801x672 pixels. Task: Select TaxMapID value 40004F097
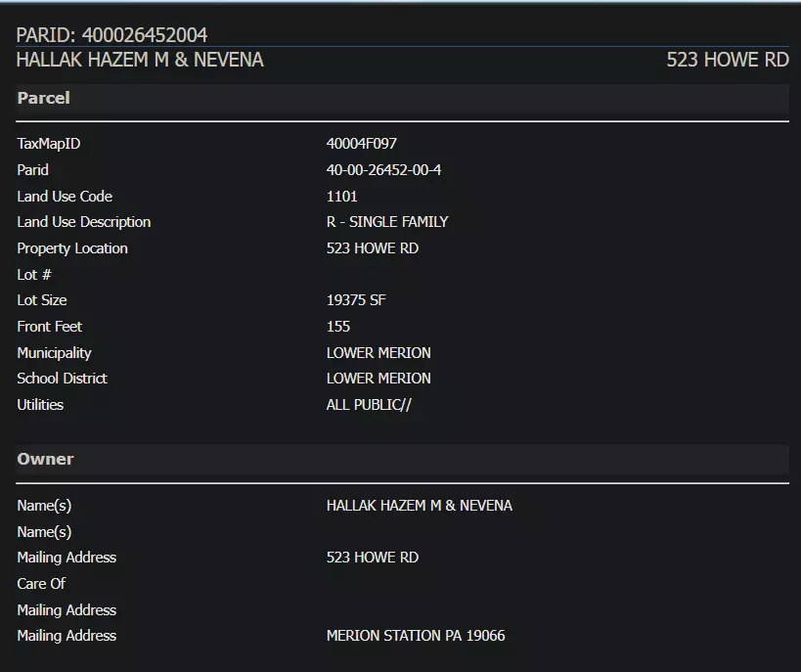362,144
